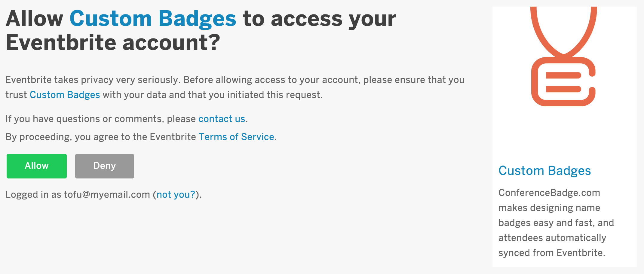Follow Custom Badges link in privacy paragraph
This screenshot has height=274, width=644.
65,95
